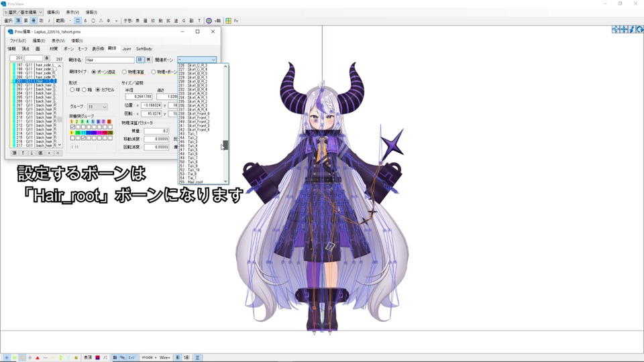Select the カプセル capsule shape
Screen dimensions: 644x362
(x=105, y=89)
